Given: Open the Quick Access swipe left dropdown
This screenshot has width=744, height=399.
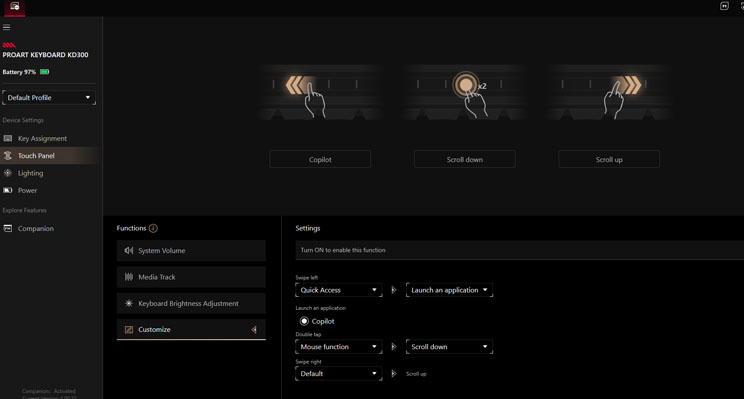Looking at the screenshot, I should (x=338, y=290).
